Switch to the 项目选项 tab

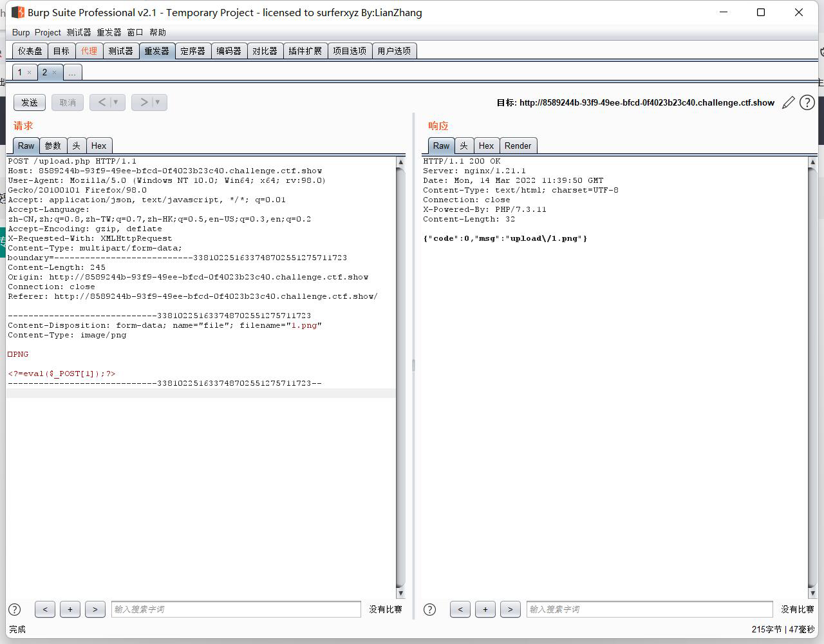tap(350, 51)
